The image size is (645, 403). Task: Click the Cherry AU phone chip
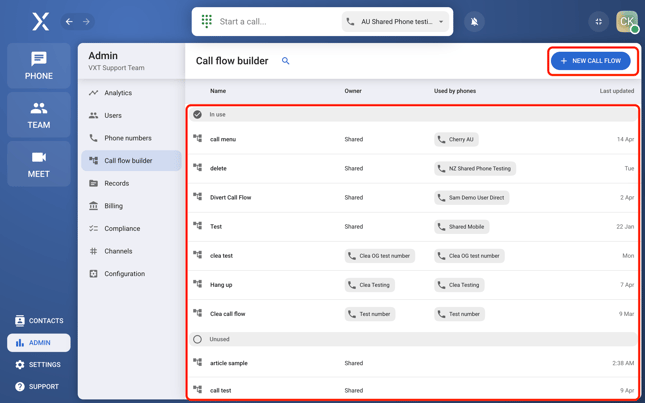(x=455, y=140)
